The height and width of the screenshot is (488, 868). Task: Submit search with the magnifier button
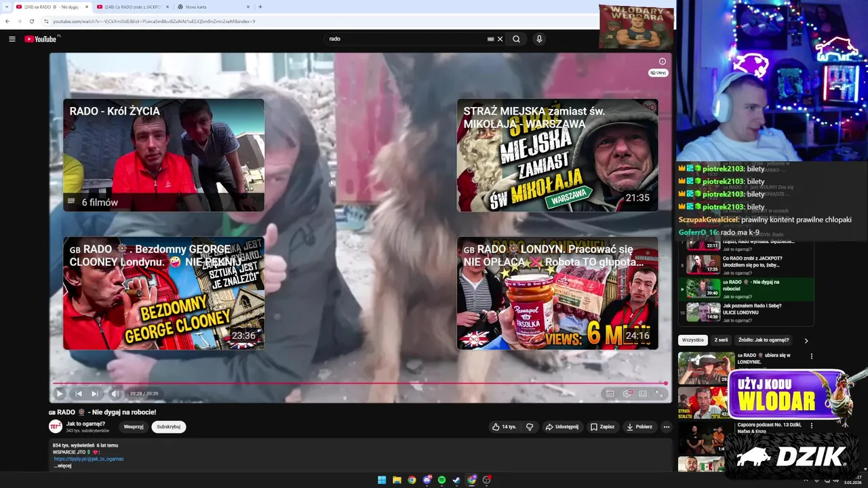[516, 39]
